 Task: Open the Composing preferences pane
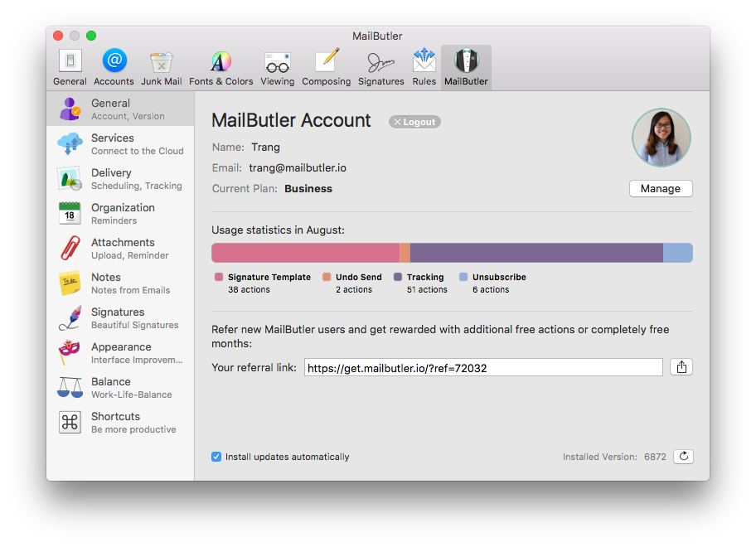tap(327, 67)
